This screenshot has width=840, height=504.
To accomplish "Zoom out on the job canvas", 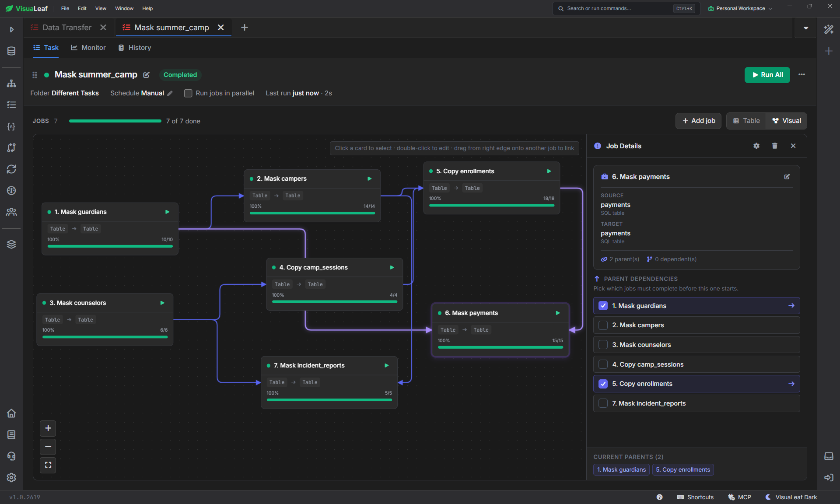I will [48, 447].
